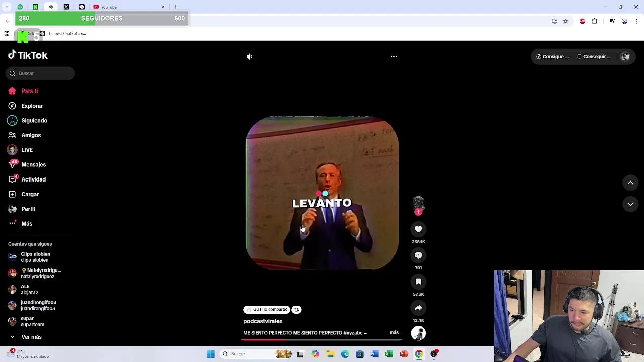The image size is (644, 362).
Task: Select the tab playing audio
Action: [x=51, y=7]
